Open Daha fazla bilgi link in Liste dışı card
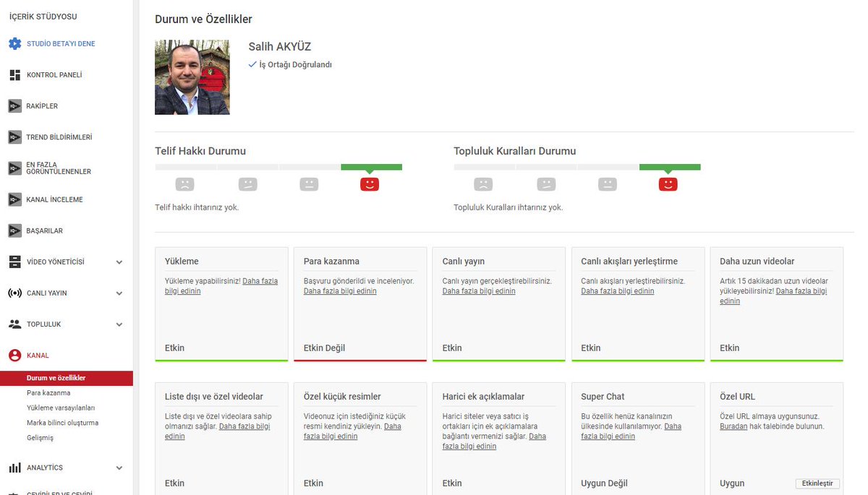Image resolution: width=868 pixels, height=495 pixels. [x=218, y=431]
